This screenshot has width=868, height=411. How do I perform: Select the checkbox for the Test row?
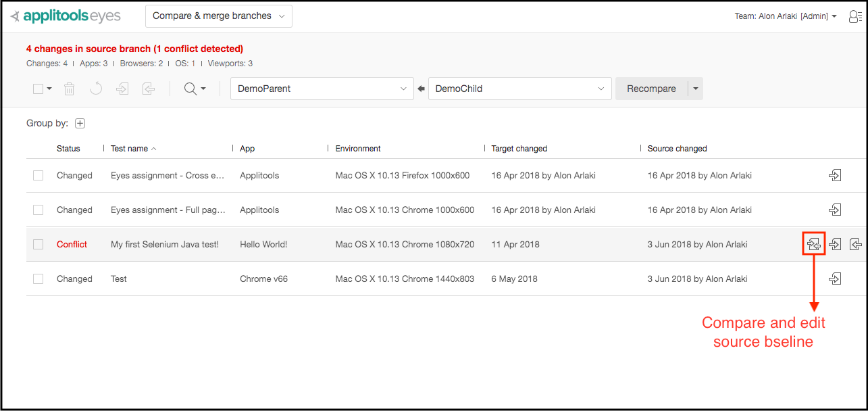(39, 279)
